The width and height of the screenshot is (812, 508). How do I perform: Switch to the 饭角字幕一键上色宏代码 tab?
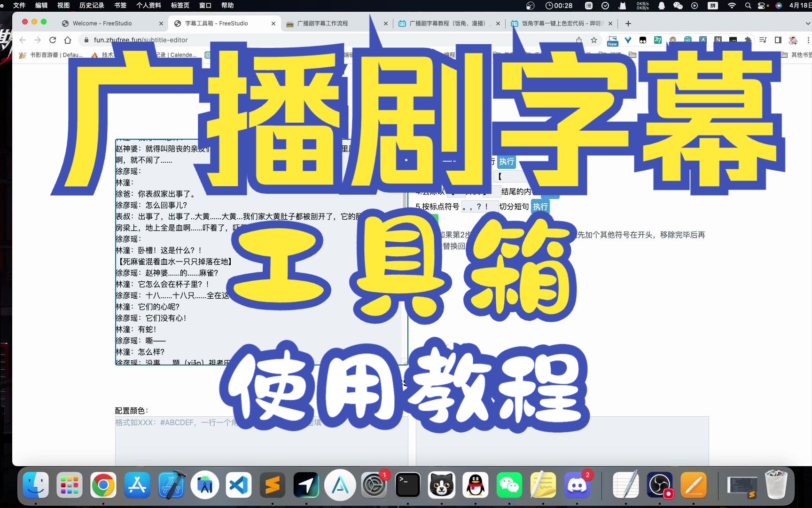click(x=562, y=23)
